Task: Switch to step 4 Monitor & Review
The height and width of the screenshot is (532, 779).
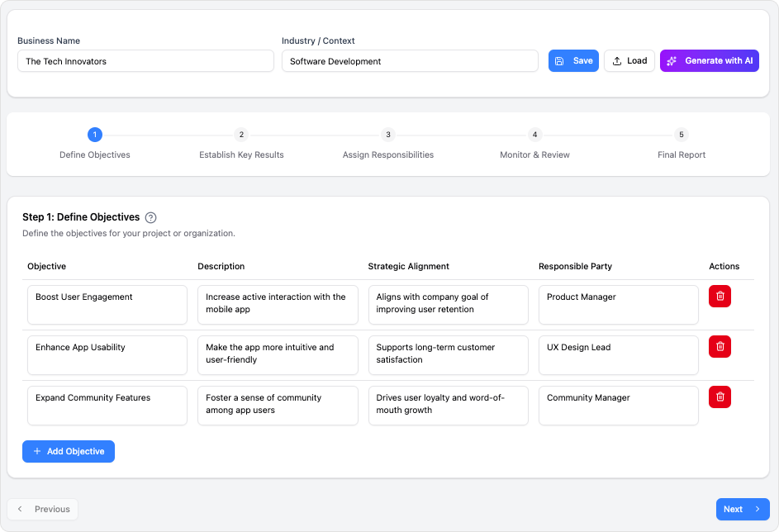Action: (x=534, y=144)
